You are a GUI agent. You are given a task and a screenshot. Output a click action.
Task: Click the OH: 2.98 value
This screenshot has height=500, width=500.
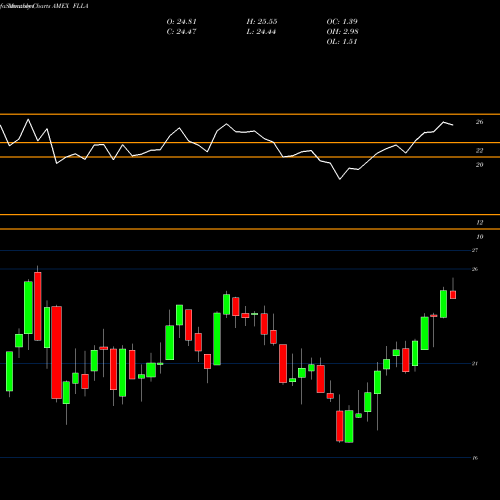click(342, 32)
